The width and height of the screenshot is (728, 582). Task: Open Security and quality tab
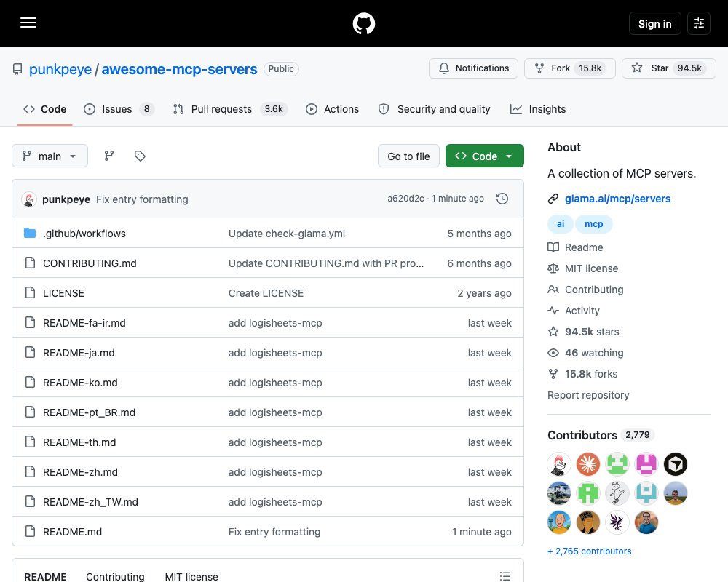(x=435, y=109)
